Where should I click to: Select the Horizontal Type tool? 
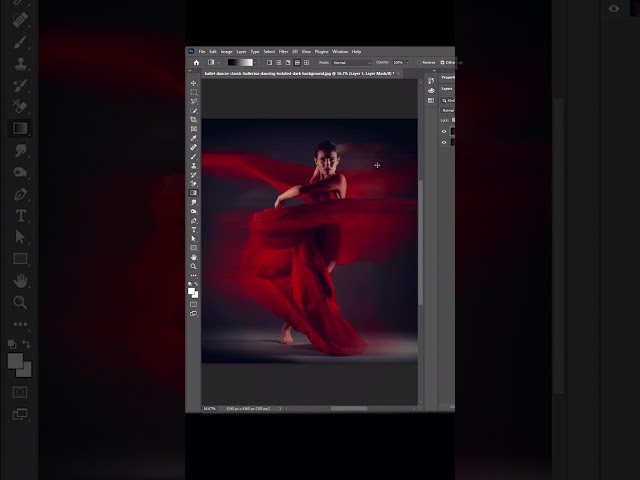(193, 230)
